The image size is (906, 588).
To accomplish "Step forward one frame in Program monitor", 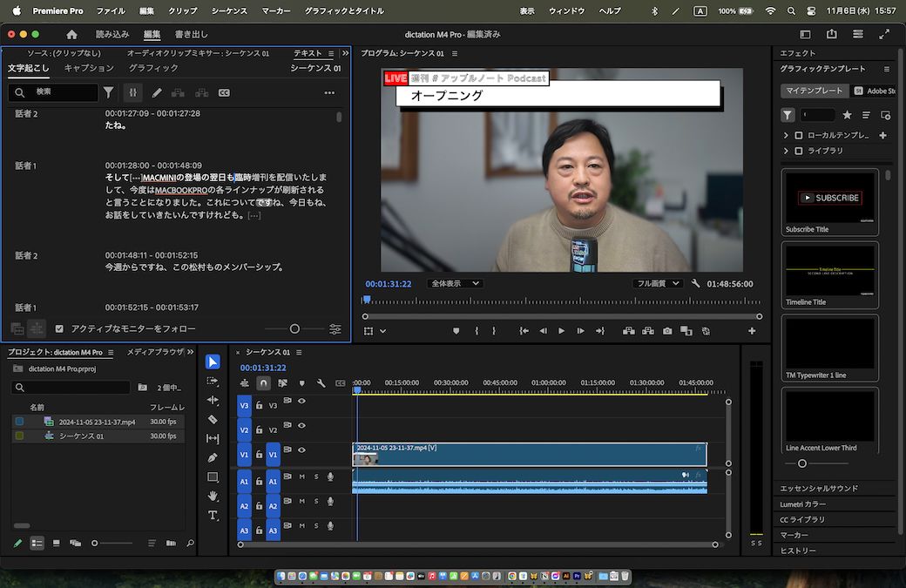I will point(580,331).
